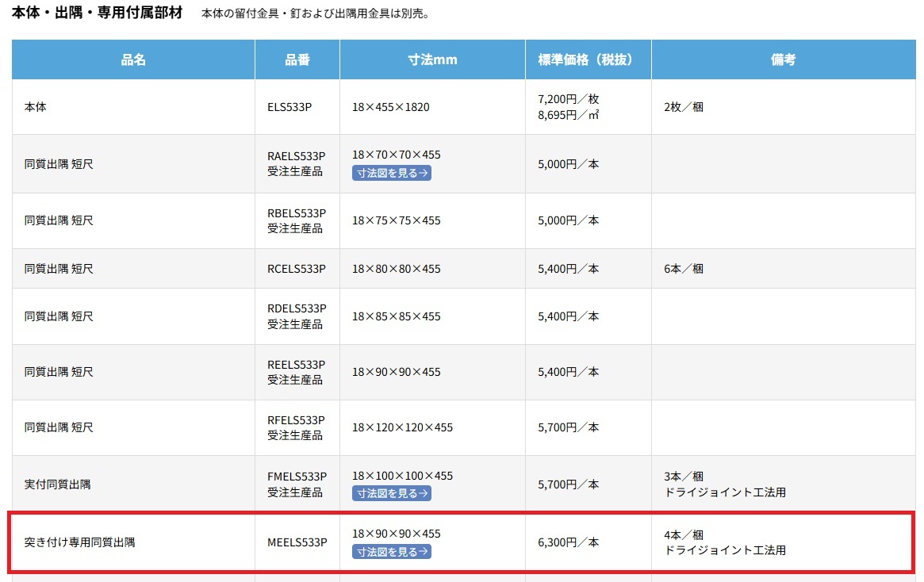This screenshot has height=582, width=924.
Task: Click the 突き付け専用同質出隅 product name
Action: point(79,543)
